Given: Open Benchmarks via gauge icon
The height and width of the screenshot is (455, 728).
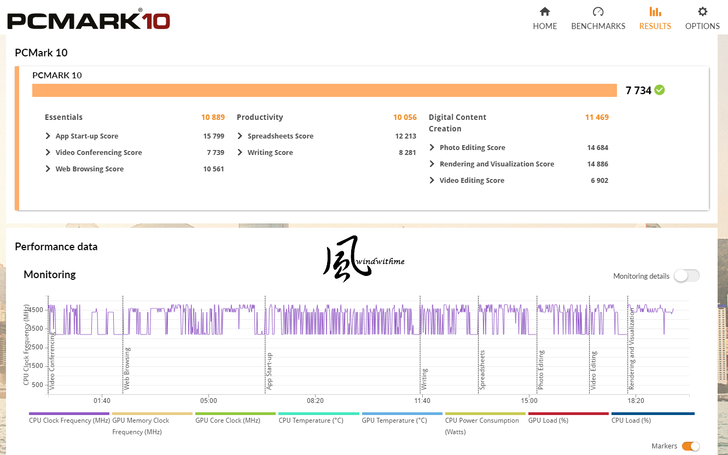Looking at the screenshot, I should point(598,12).
